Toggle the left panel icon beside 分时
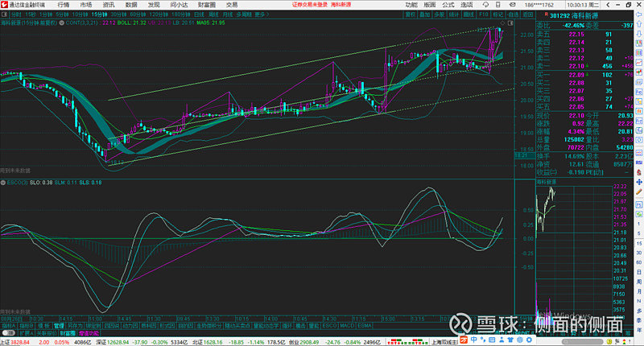This screenshot has height=346, width=644. (x=5, y=14)
